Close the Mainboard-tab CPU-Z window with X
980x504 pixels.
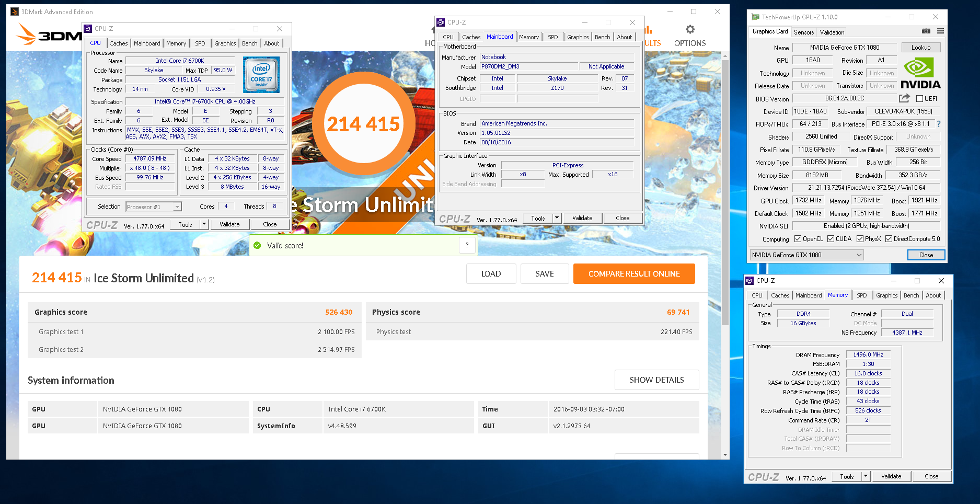pyautogui.click(x=632, y=22)
